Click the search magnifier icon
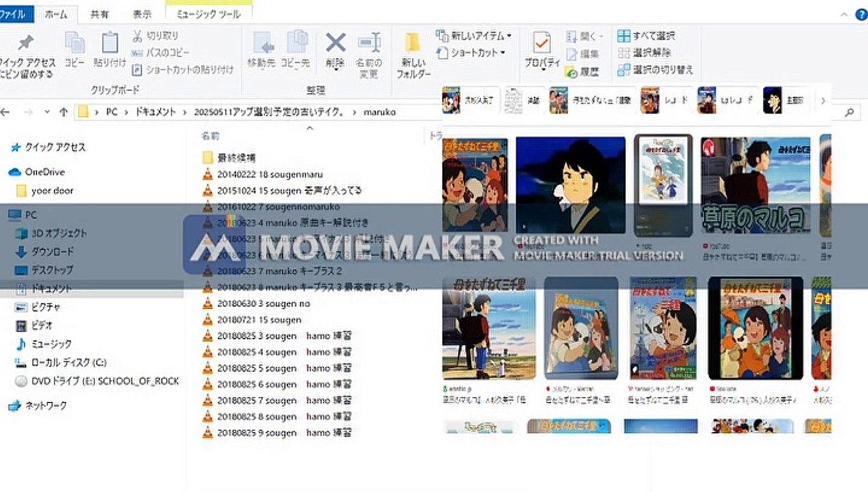This screenshot has height=492, width=868. click(850, 112)
